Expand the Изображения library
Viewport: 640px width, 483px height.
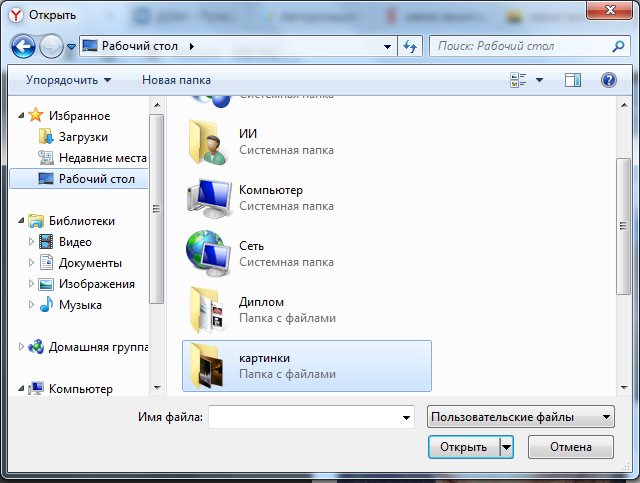click(31, 283)
